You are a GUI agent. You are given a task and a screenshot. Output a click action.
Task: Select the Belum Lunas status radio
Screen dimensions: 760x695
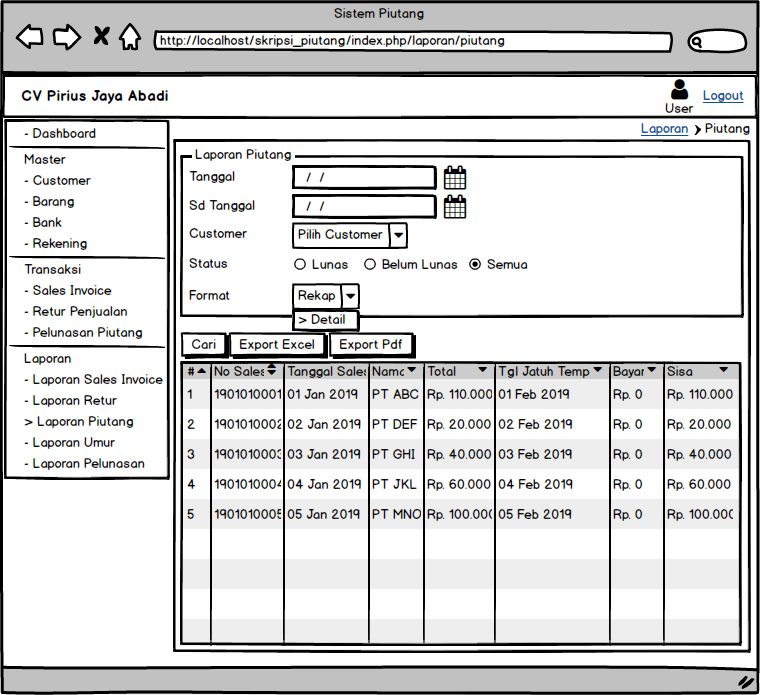tap(370, 264)
